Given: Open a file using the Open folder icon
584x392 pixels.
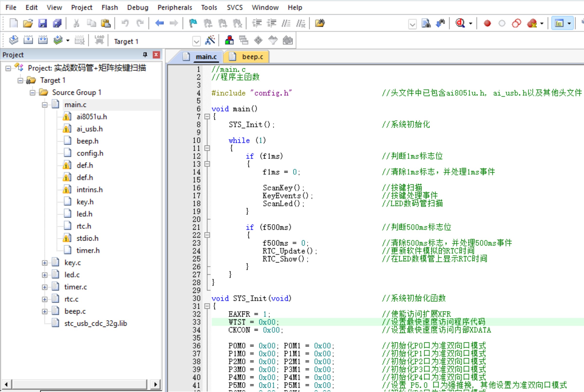Looking at the screenshot, I should point(28,23).
